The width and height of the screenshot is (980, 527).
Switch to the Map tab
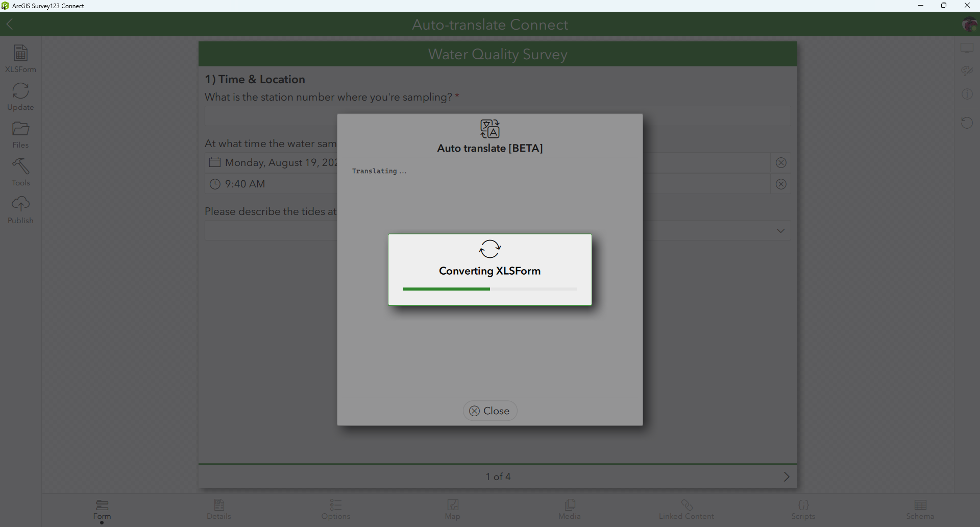click(x=453, y=510)
